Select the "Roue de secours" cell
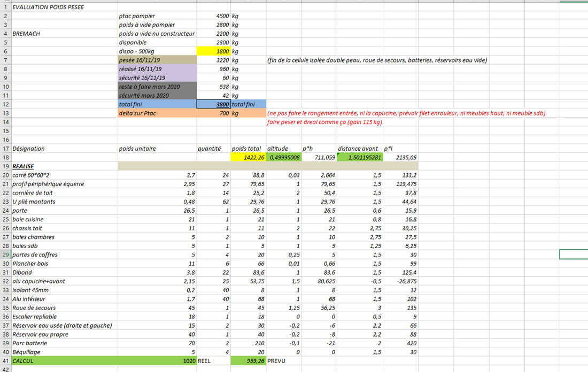The width and height of the screenshot is (588, 372). pyautogui.click(x=34, y=308)
